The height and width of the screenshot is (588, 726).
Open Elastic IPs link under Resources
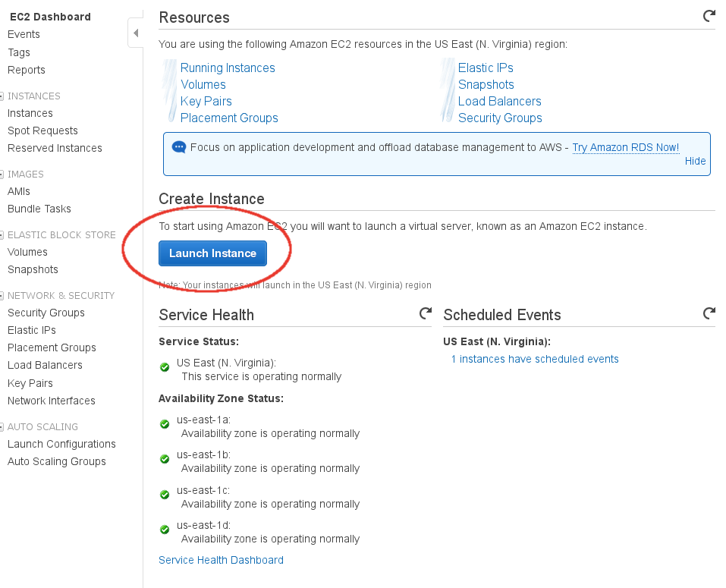(486, 68)
